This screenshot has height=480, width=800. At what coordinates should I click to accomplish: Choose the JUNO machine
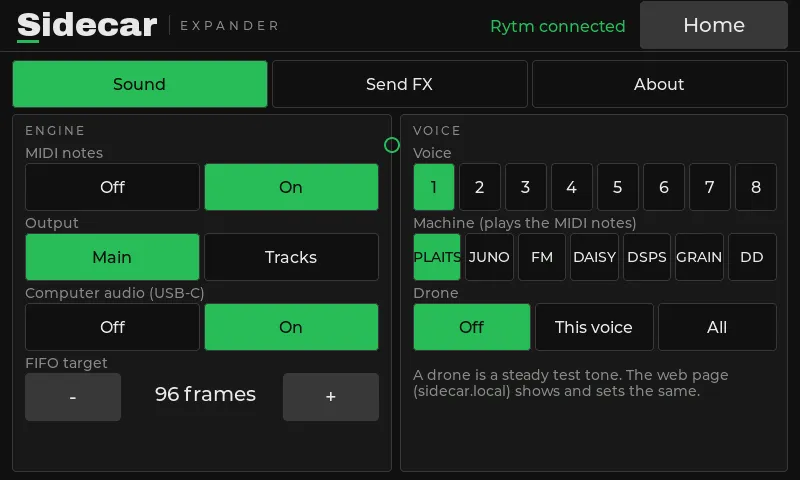click(x=489, y=257)
